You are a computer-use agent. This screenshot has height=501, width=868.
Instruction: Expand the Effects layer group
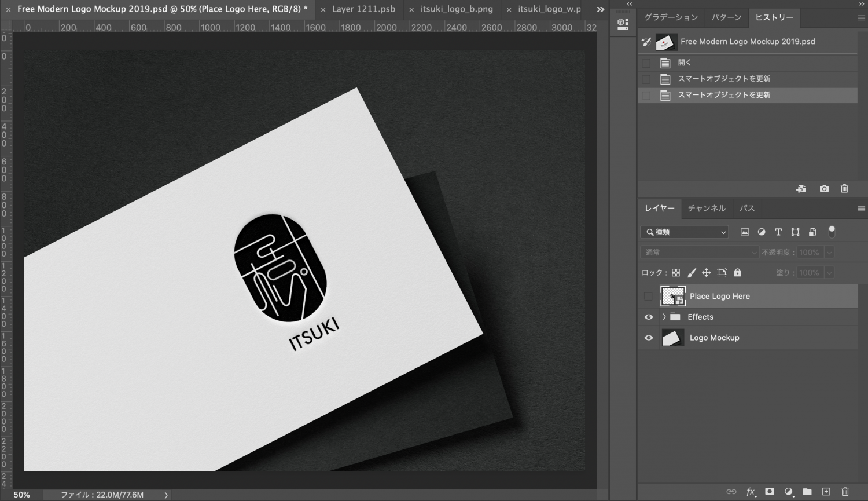tap(664, 317)
